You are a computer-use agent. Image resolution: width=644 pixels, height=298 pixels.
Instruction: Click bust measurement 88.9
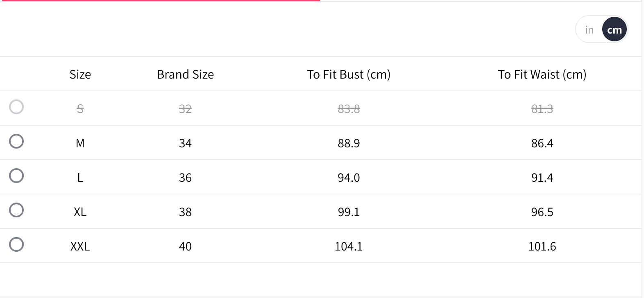pyautogui.click(x=349, y=143)
